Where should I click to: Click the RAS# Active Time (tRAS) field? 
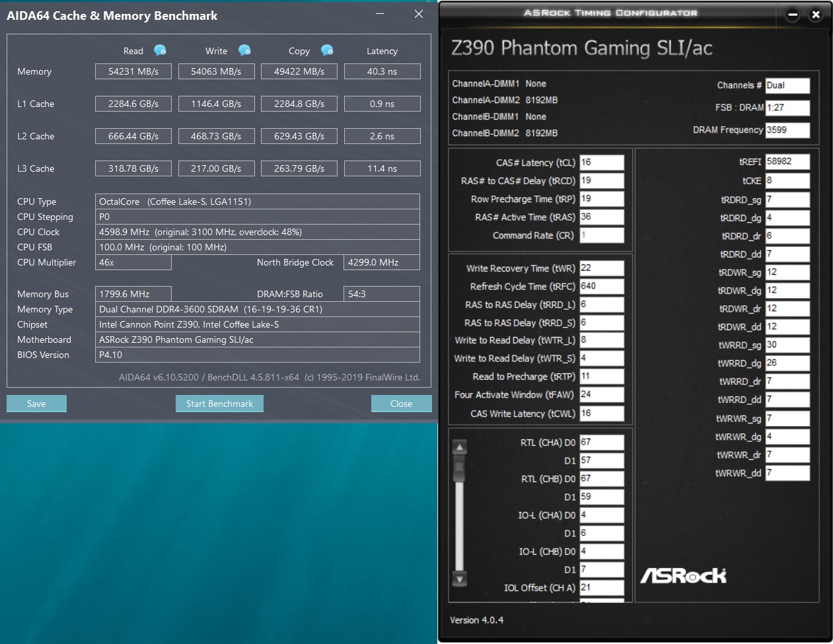click(602, 217)
